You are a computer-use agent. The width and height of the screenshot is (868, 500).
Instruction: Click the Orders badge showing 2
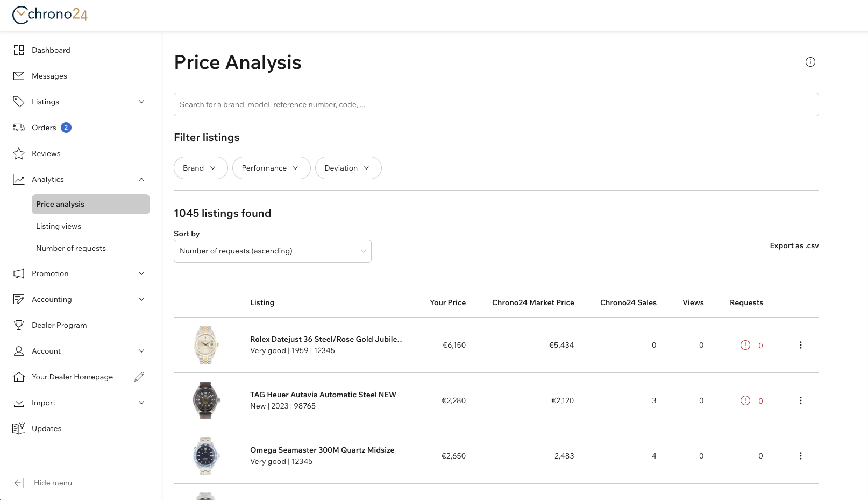point(66,128)
